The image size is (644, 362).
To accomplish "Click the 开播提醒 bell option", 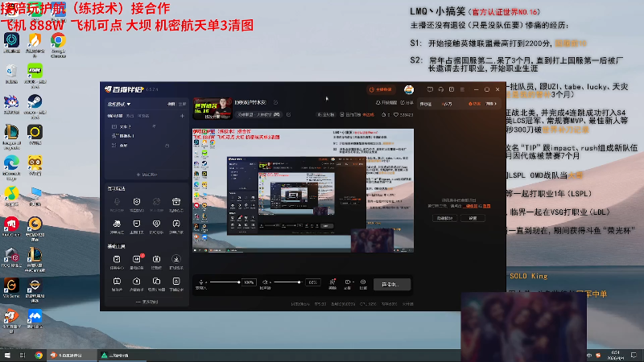I will tap(386, 103).
